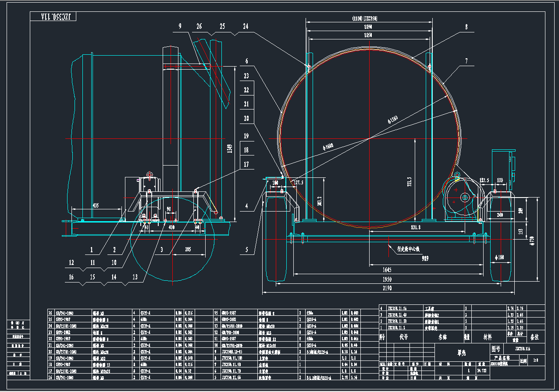Click the φ730 wheel diameter dimension
Screen dimensions: 559x392
coord(533,240)
